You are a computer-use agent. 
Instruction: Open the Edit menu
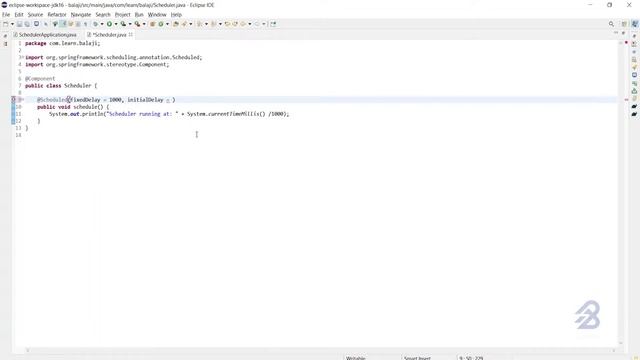tap(19, 15)
